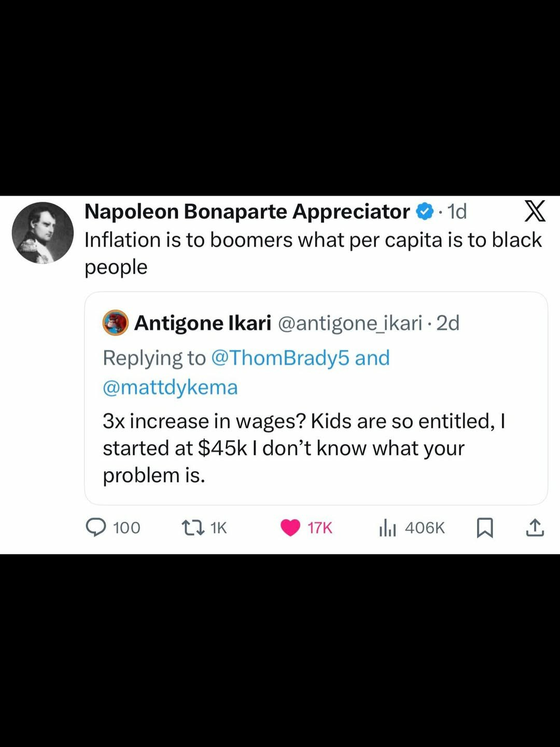Click the 406K view count
The image size is (560, 747).
pos(425,528)
